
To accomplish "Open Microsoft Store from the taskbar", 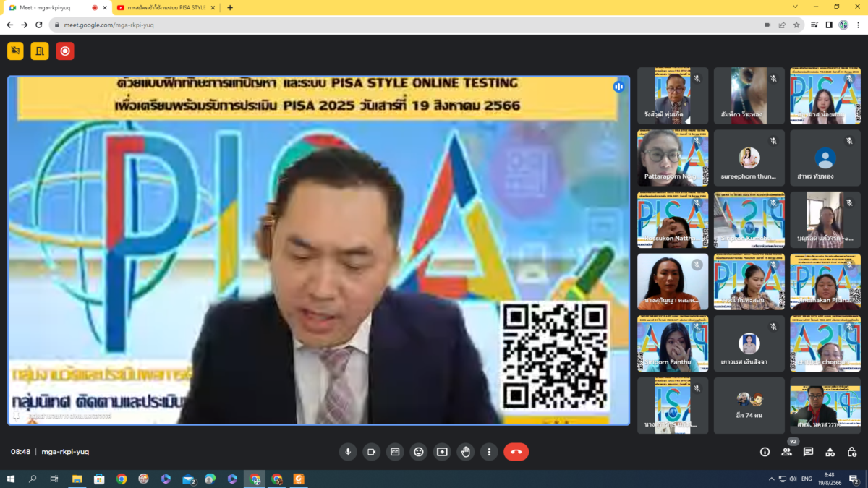I will 99,479.
